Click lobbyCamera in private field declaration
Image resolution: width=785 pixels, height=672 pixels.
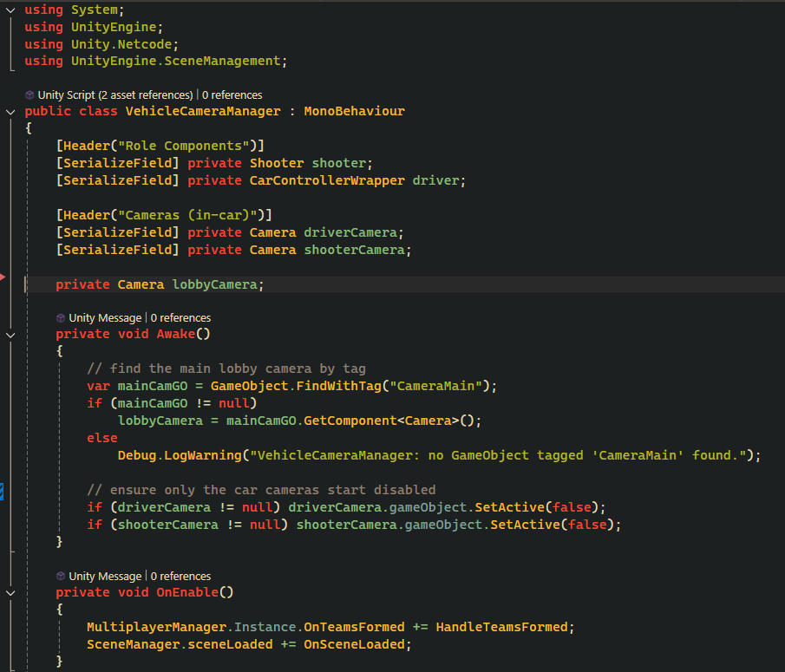coord(214,284)
